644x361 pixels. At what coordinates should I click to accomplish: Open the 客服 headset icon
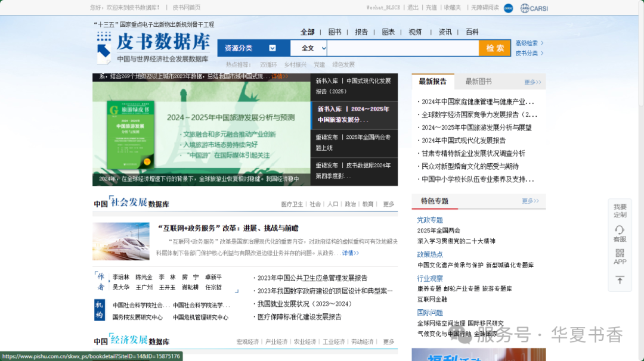[620, 234]
